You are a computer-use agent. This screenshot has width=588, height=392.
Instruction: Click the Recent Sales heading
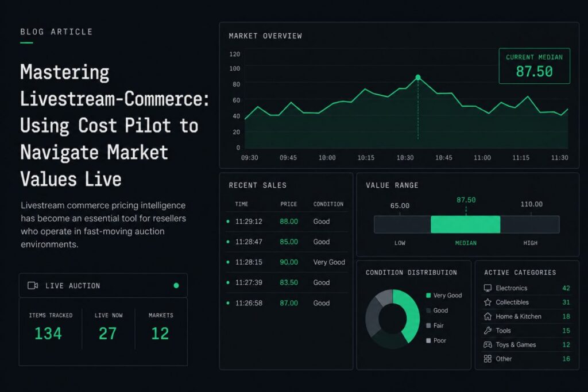pyautogui.click(x=258, y=185)
